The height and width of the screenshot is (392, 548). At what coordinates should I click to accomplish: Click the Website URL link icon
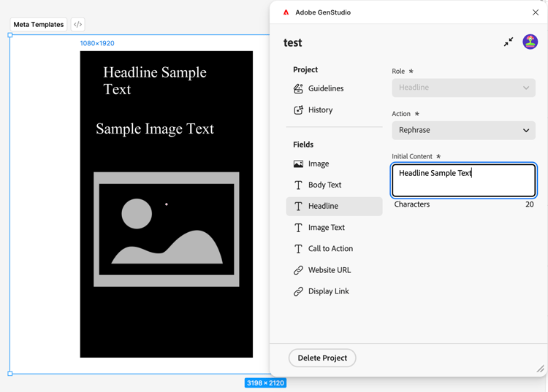coord(298,270)
